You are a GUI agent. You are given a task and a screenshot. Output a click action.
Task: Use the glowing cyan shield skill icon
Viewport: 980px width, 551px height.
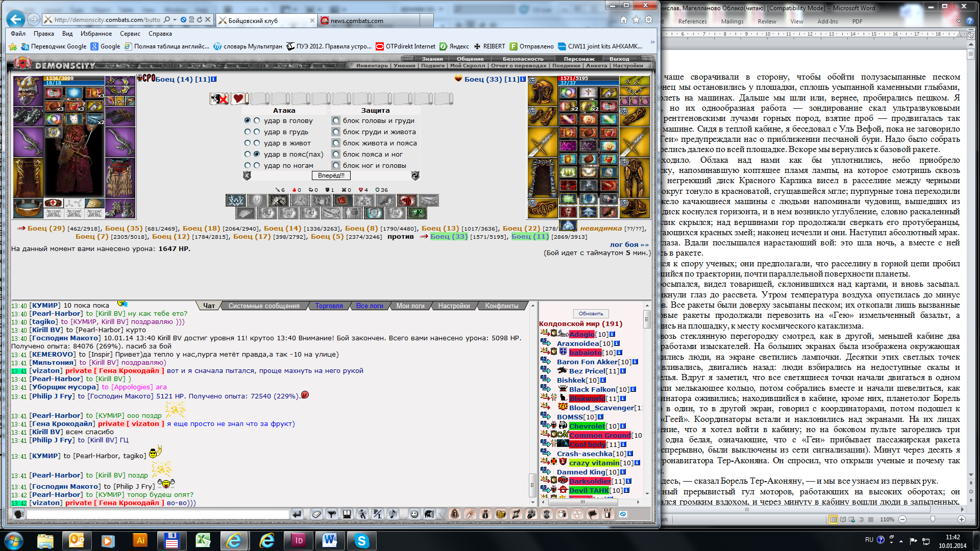(x=374, y=213)
